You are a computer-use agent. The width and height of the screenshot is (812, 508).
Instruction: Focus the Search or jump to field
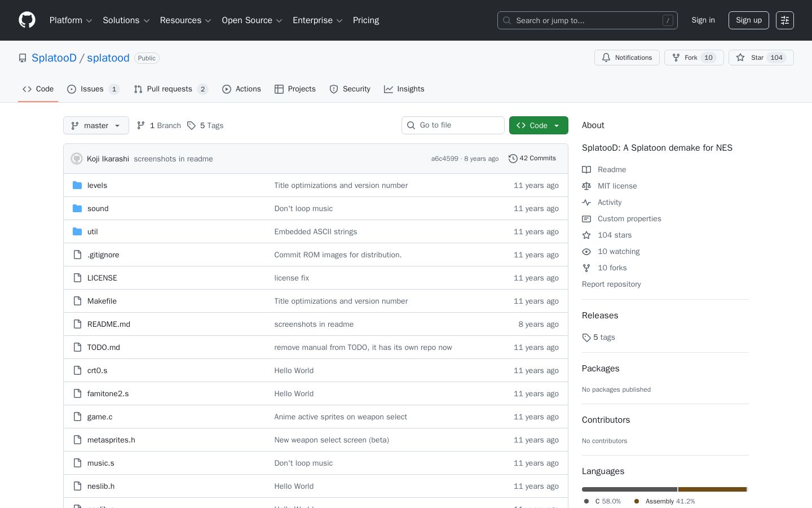point(588,20)
